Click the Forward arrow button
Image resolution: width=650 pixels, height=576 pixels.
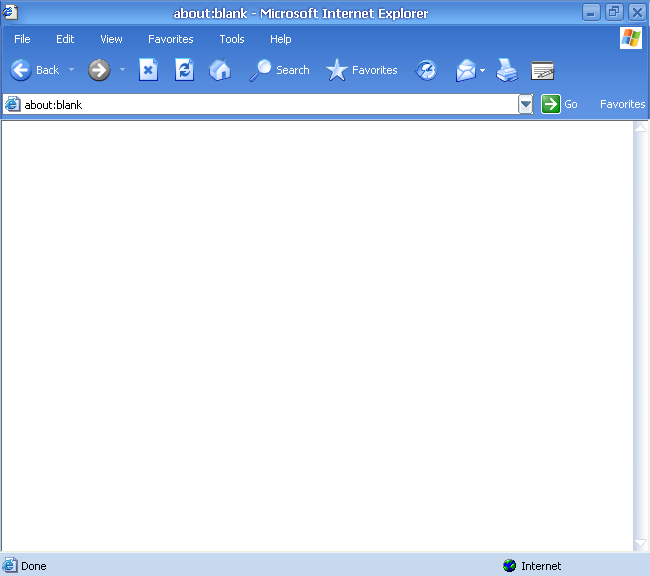coord(99,70)
